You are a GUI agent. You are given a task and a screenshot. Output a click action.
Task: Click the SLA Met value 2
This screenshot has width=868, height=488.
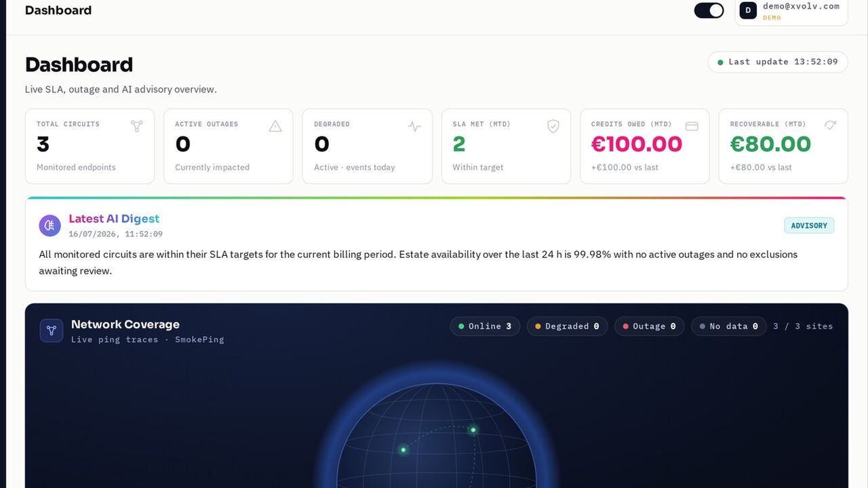[459, 144]
